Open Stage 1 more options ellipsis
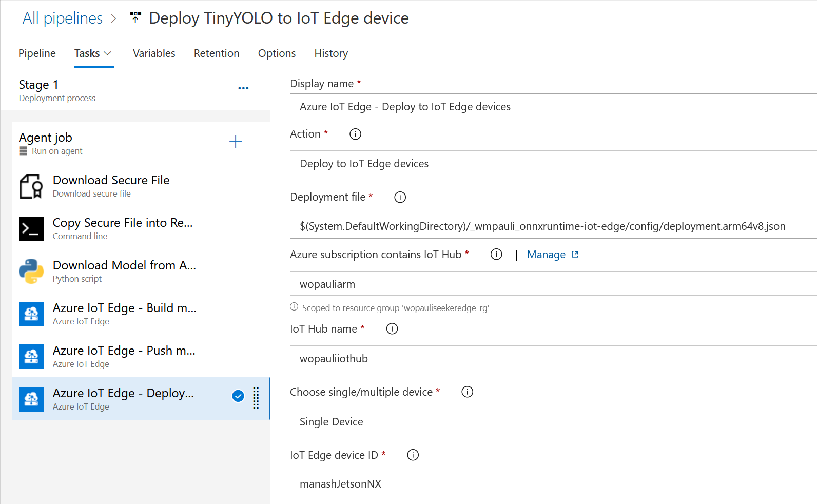Image resolution: width=817 pixels, height=504 pixels. [x=243, y=88]
